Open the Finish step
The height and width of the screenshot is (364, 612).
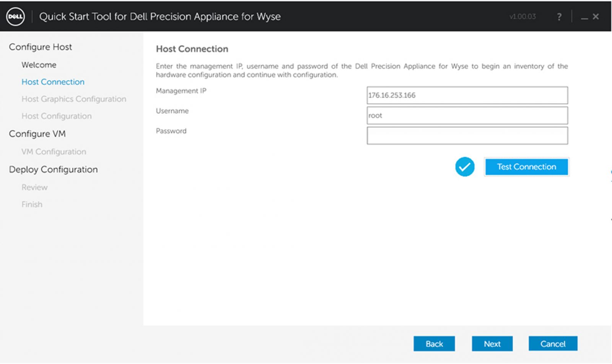click(x=32, y=204)
